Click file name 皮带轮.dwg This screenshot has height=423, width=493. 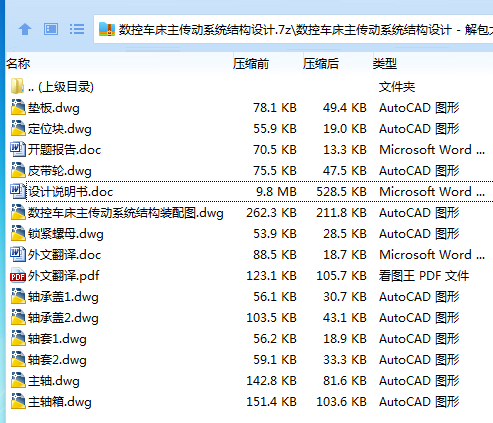click(x=60, y=171)
